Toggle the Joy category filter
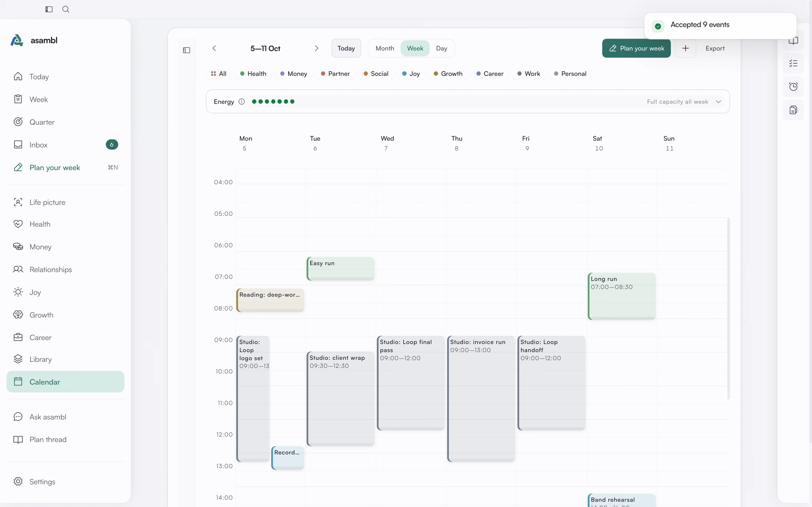 [x=411, y=74]
